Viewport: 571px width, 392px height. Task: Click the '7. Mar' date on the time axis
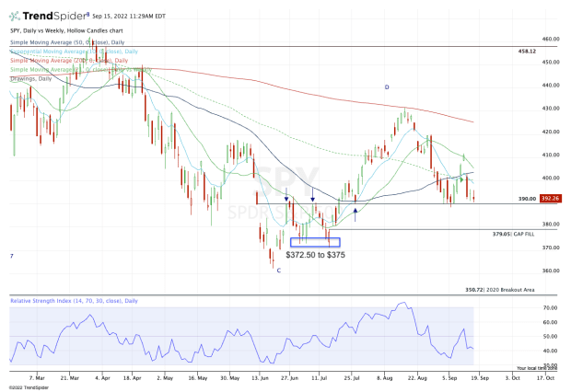tap(37, 378)
